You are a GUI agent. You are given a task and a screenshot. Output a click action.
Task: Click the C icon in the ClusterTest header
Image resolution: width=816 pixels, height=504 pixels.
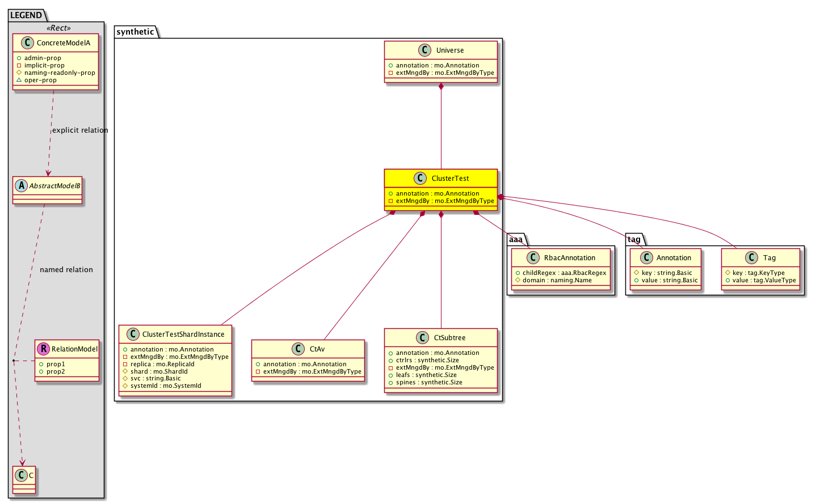click(x=420, y=179)
